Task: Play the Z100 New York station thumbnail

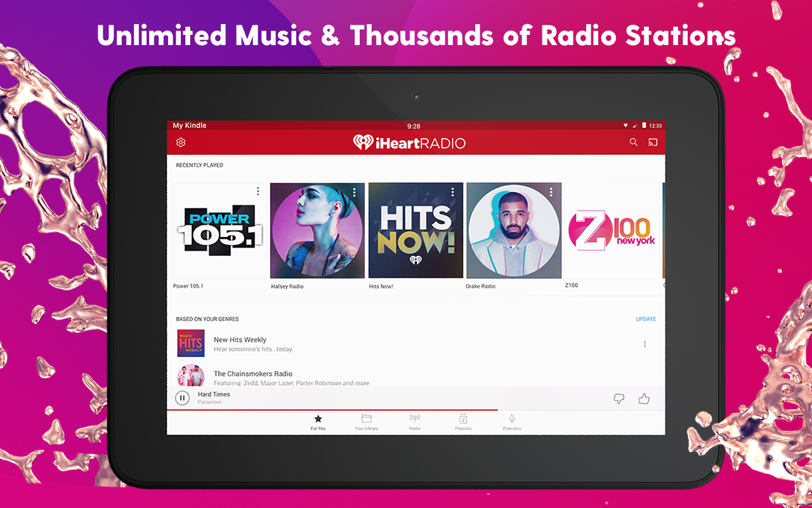Action: (612, 231)
